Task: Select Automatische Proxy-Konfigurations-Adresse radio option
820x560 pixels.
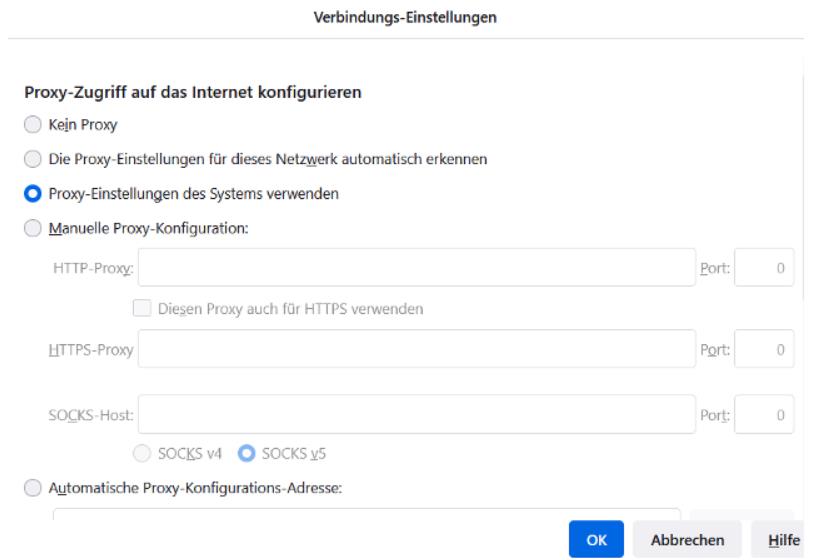Action: [32, 488]
